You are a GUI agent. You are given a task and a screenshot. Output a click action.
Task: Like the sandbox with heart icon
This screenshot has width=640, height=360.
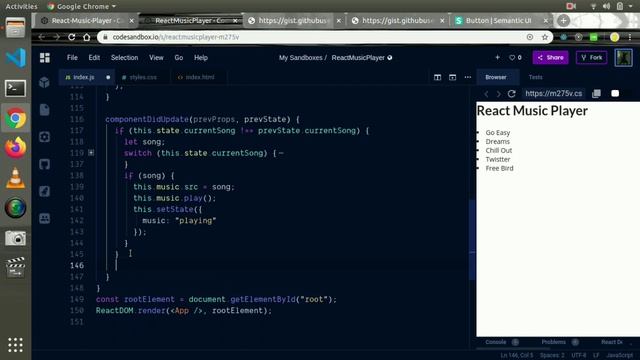(512, 58)
